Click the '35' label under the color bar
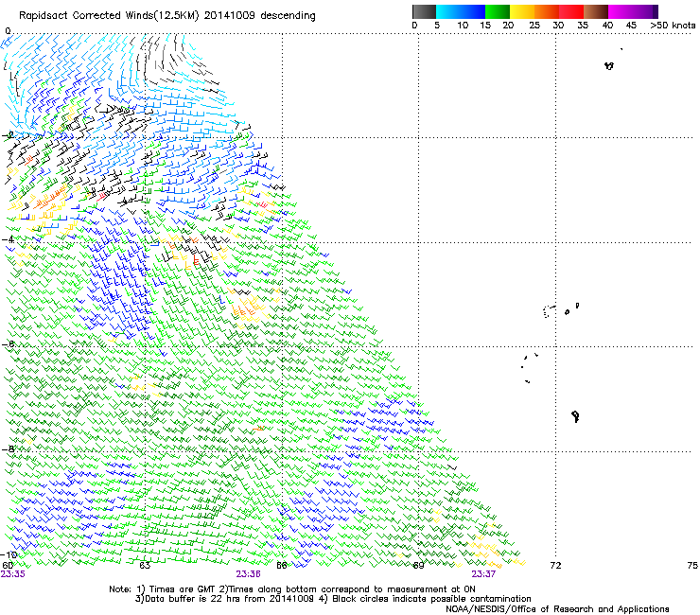This screenshot has height=615, width=700. [583, 26]
